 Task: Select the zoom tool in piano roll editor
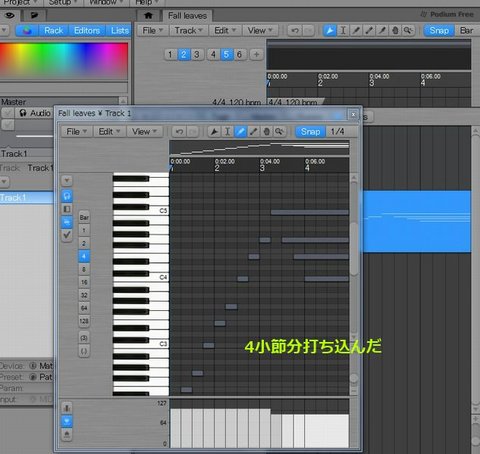coord(279,132)
